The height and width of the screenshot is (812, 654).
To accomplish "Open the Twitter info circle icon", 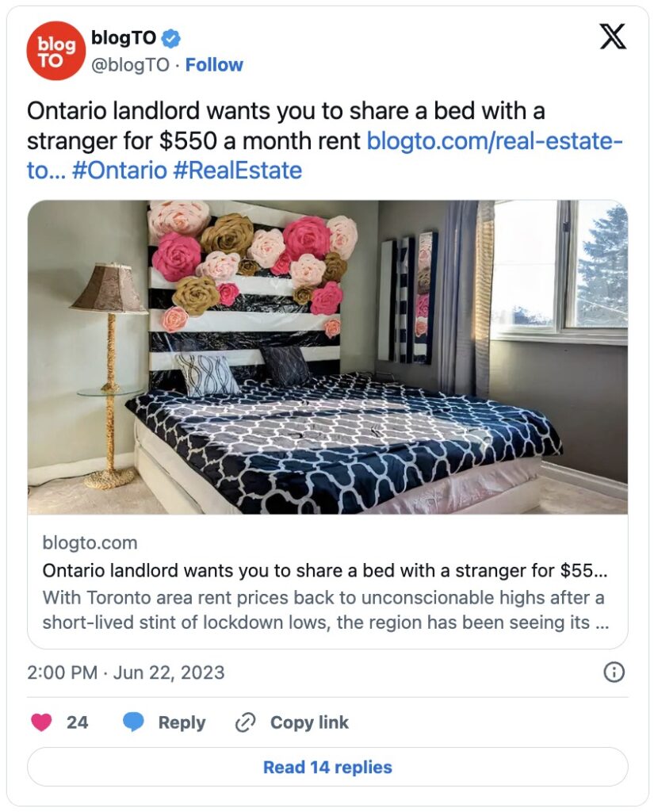I will click(614, 672).
